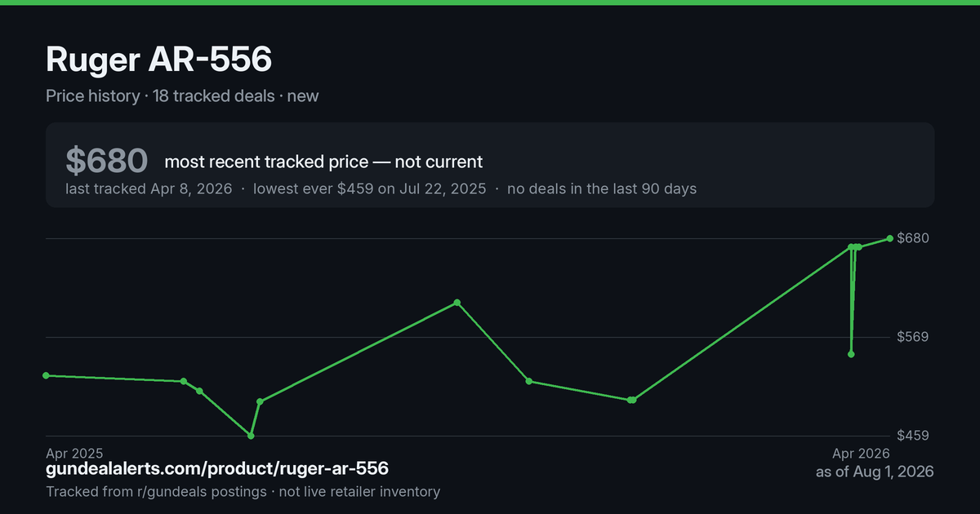Select the $680 most recent price figure
Viewport: 980px width, 514px height.
pyautogui.click(x=107, y=161)
